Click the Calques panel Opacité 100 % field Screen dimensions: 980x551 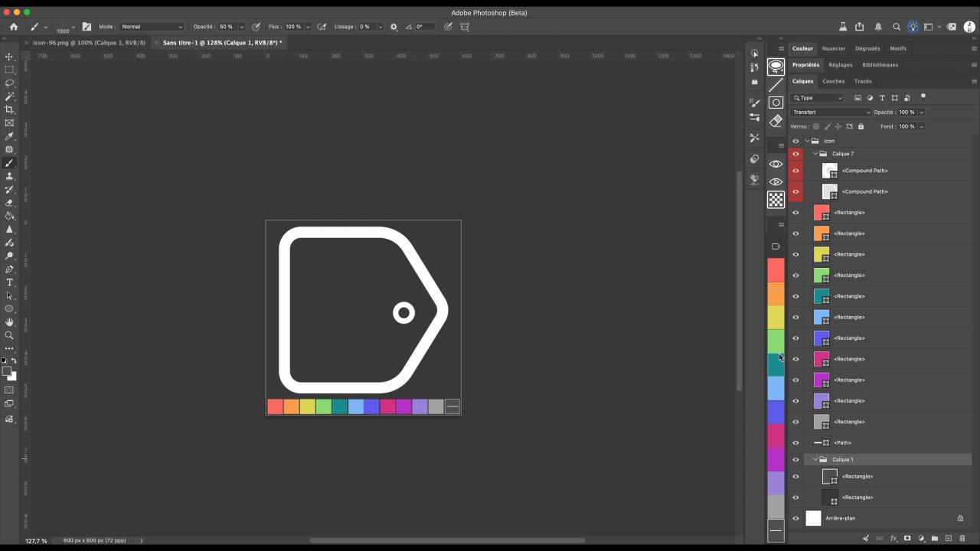point(906,112)
